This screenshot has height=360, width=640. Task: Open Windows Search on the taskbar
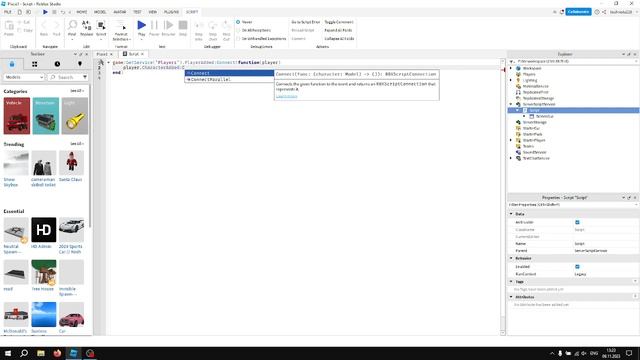click(x=24, y=353)
